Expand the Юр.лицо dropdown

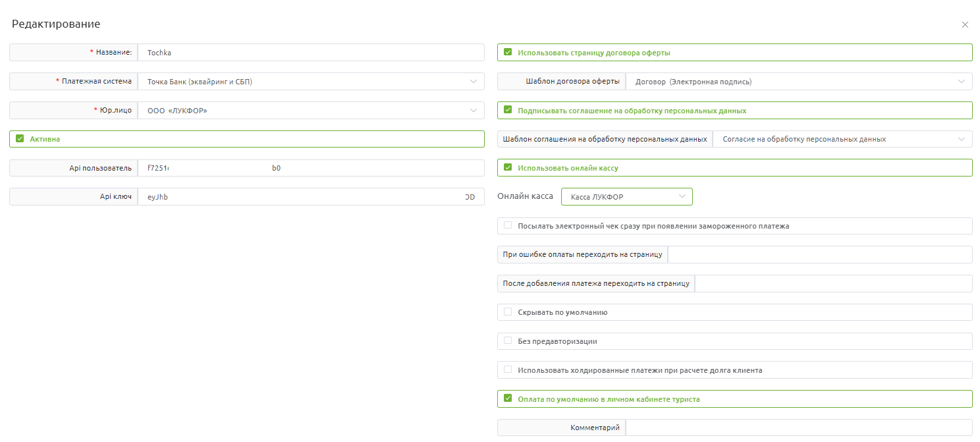310,111
